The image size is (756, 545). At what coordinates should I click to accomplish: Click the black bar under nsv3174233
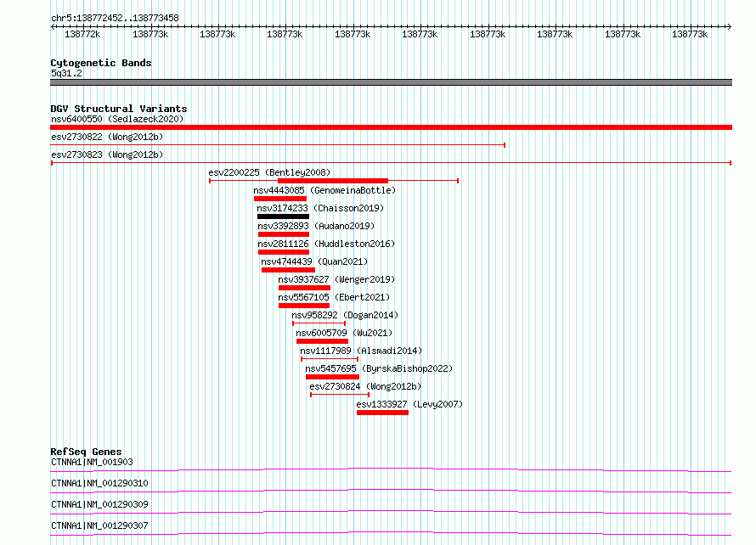(283, 216)
